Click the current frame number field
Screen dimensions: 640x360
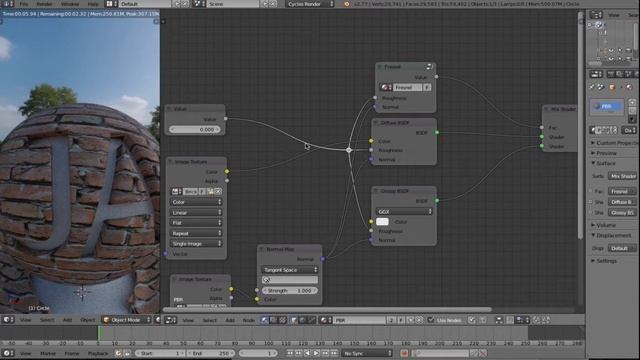[258, 353]
